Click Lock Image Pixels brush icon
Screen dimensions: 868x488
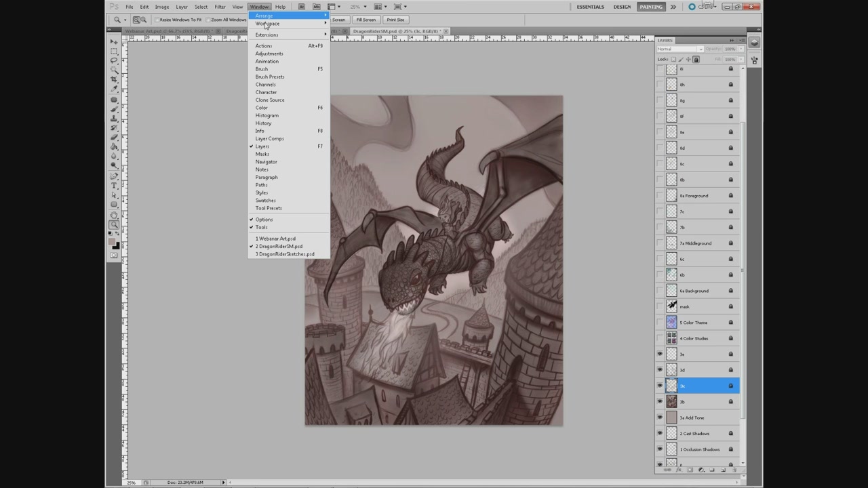(x=681, y=59)
